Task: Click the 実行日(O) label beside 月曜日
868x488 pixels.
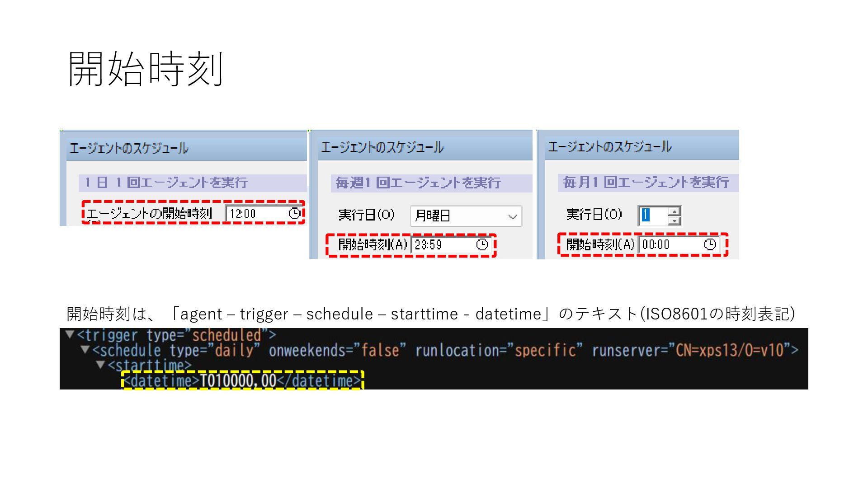Action: (x=366, y=215)
